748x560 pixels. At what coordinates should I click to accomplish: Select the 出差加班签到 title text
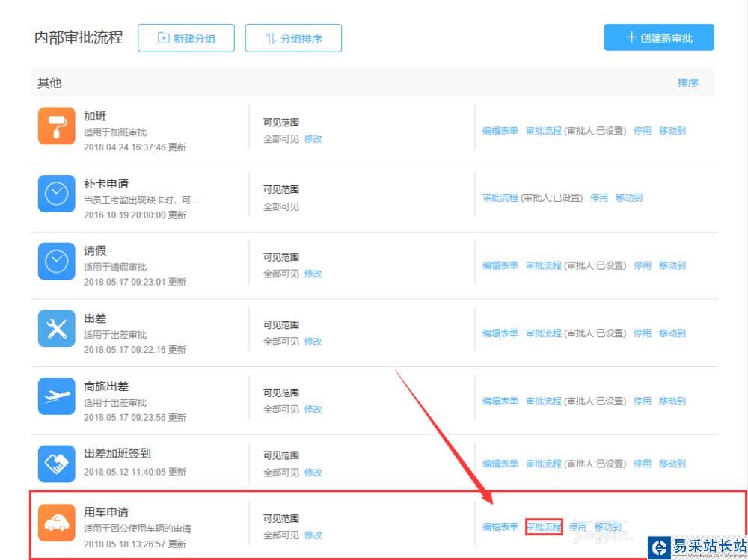point(117,454)
